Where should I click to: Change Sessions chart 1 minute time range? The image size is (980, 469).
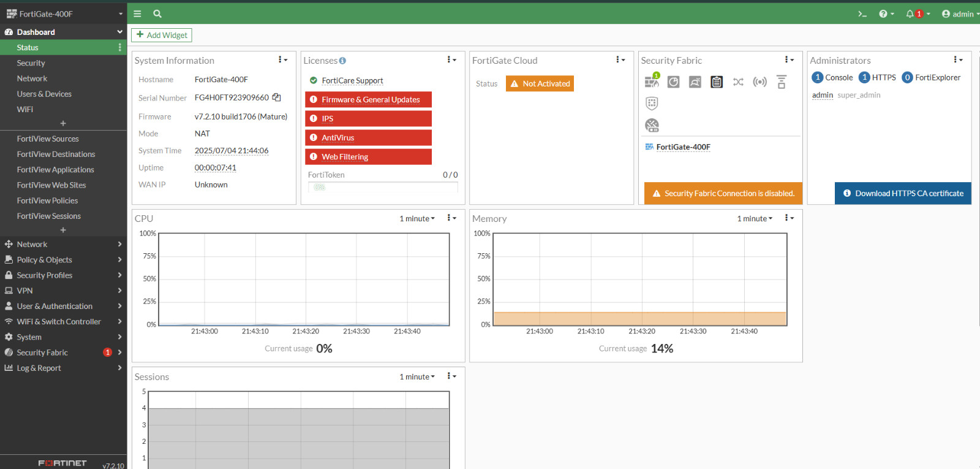(x=417, y=377)
